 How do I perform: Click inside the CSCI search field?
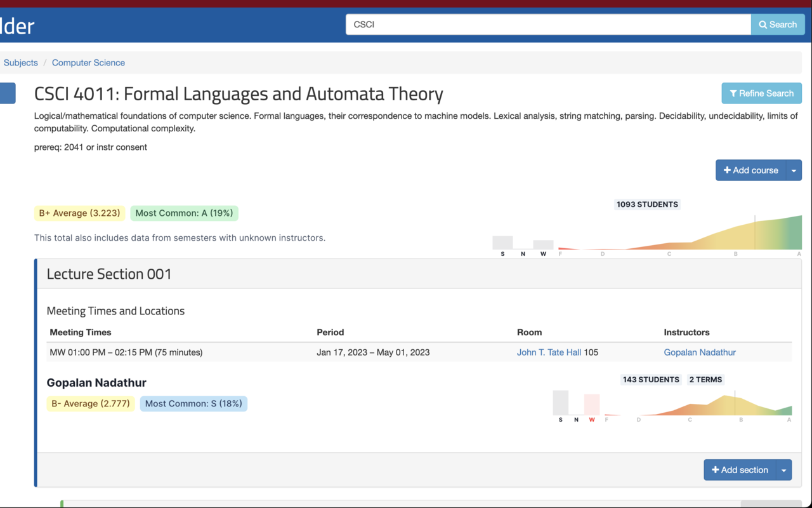tap(548, 25)
